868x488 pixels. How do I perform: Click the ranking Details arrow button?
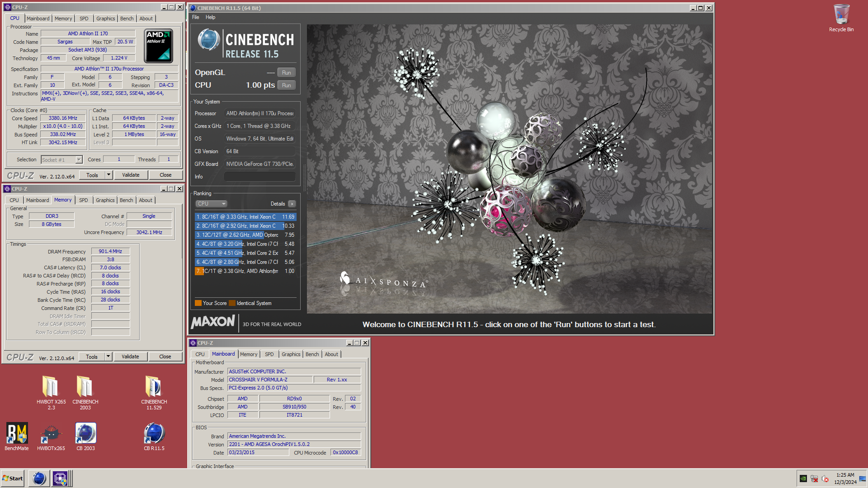(x=292, y=204)
